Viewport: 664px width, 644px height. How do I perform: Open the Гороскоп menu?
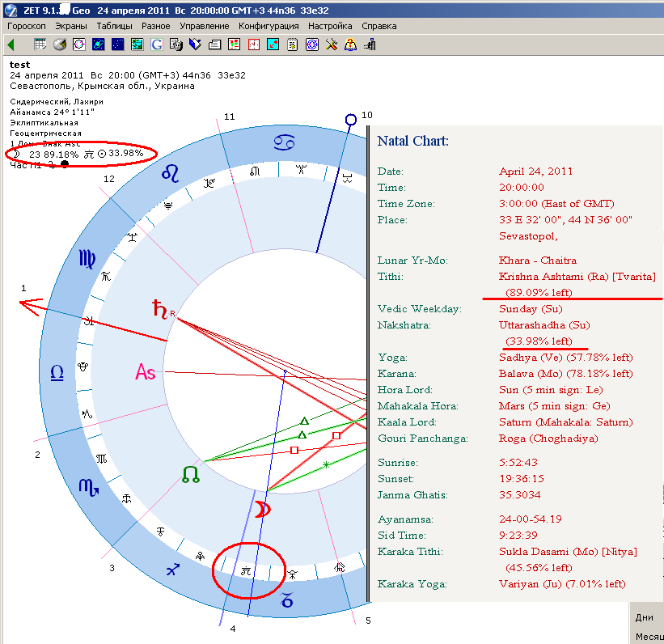pyautogui.click(x=27, y=26)
